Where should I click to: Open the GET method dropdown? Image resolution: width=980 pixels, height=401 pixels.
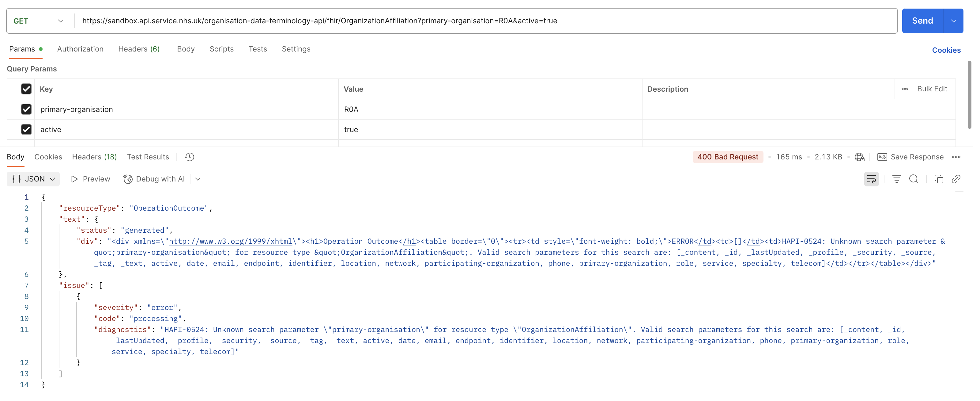pos(38,21)
